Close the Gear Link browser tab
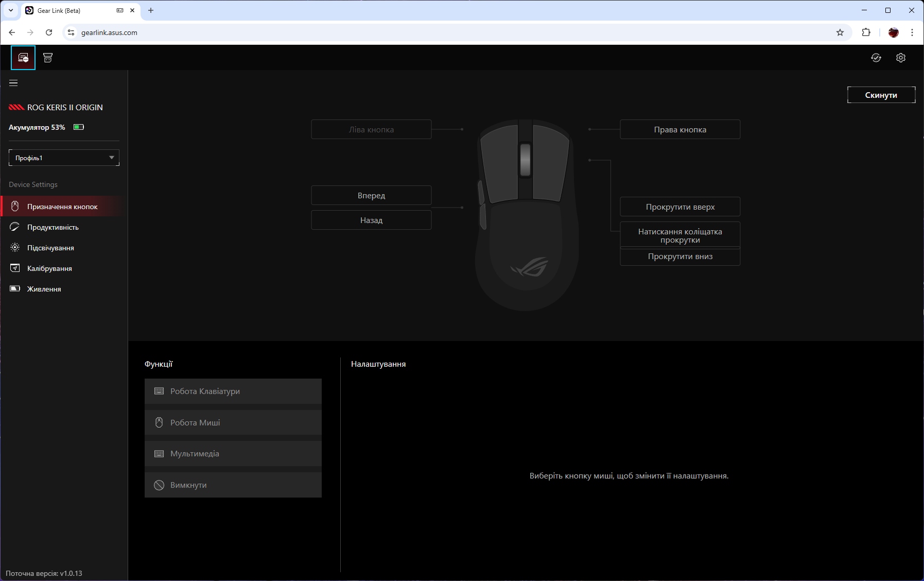This screenshot has width=924, height=581. point(132,10)
